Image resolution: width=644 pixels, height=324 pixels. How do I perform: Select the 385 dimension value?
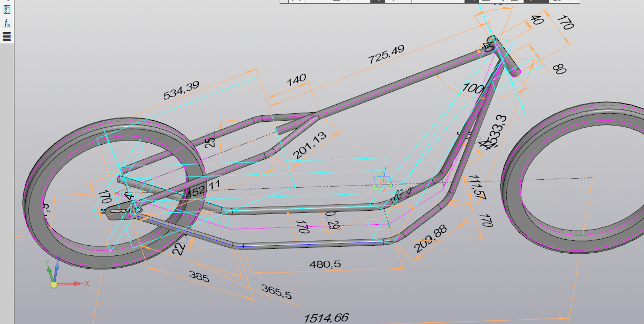[199, 276]
